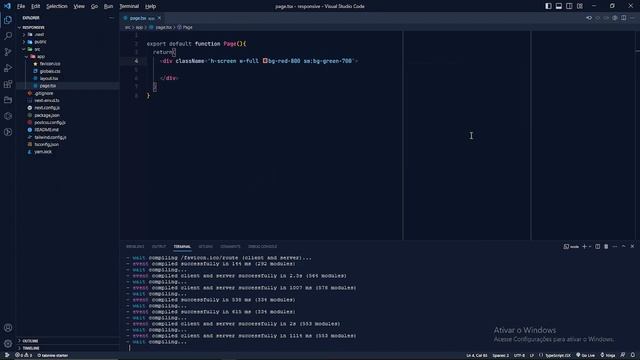Click the Ninja status bar item
640x360 pixels.
[x=608, y=355]
